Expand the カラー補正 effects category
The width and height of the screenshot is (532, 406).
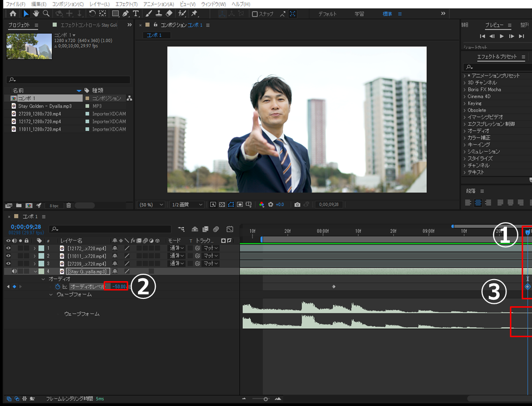point(465,138)
